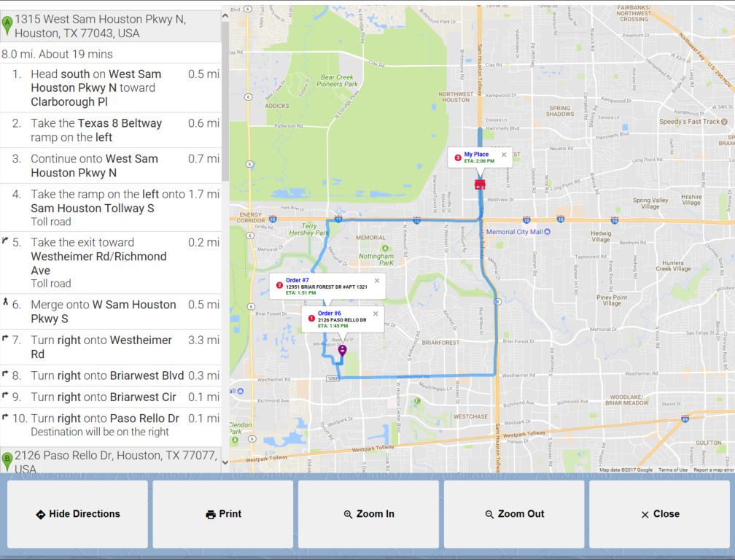This screenshot has height=560, width=735.
Task: Select step 1 Head south on West Sam Houston
Action: point(111,88)
